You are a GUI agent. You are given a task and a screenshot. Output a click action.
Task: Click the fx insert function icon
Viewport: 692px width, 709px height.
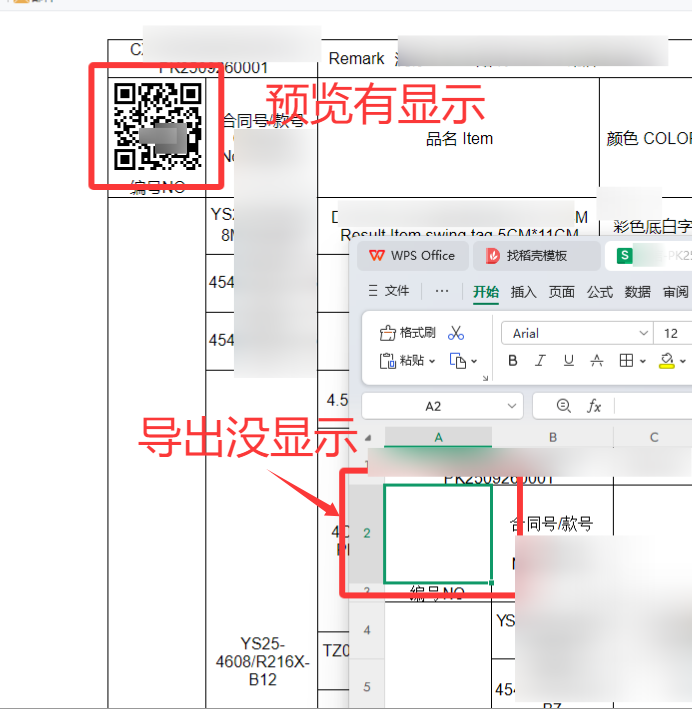pyautogui.click(x=594, y=406)
